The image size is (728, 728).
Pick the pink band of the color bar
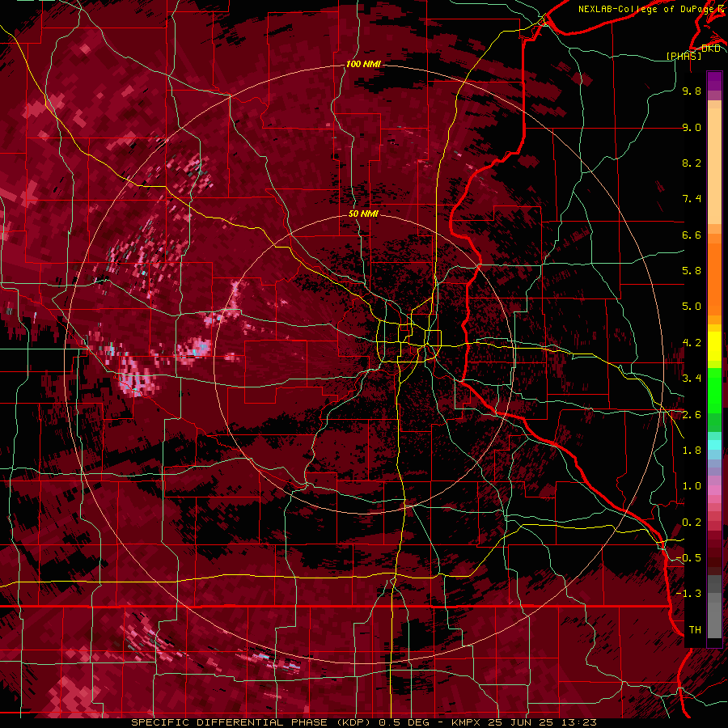pyautogui.click(x=714, y=490)
